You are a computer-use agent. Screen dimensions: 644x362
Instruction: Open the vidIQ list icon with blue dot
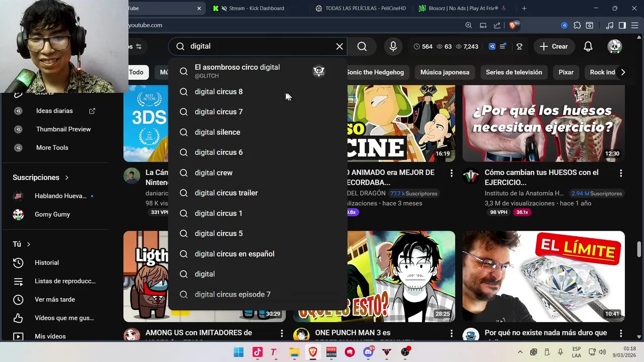pyautogui.click(x=503, y=46)
